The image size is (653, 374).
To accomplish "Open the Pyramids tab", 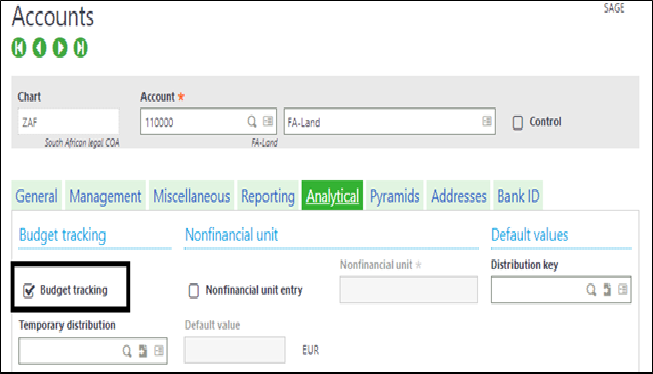I will coord(395,195).
